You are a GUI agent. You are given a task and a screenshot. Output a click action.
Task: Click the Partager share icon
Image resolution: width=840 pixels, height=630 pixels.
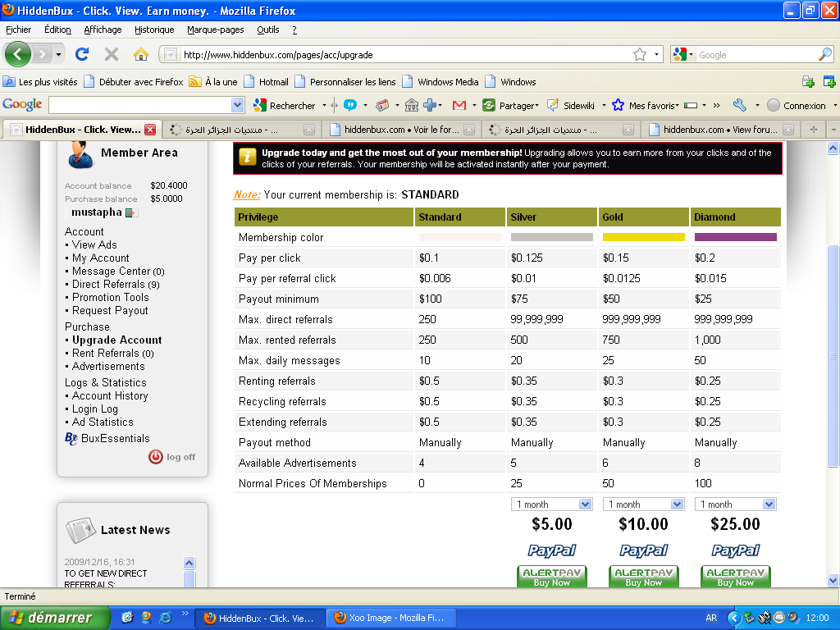click(489, 105)
